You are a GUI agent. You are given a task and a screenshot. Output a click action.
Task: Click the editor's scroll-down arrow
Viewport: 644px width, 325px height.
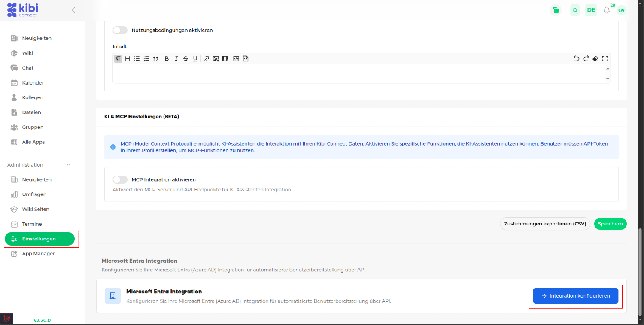point(608,79)
